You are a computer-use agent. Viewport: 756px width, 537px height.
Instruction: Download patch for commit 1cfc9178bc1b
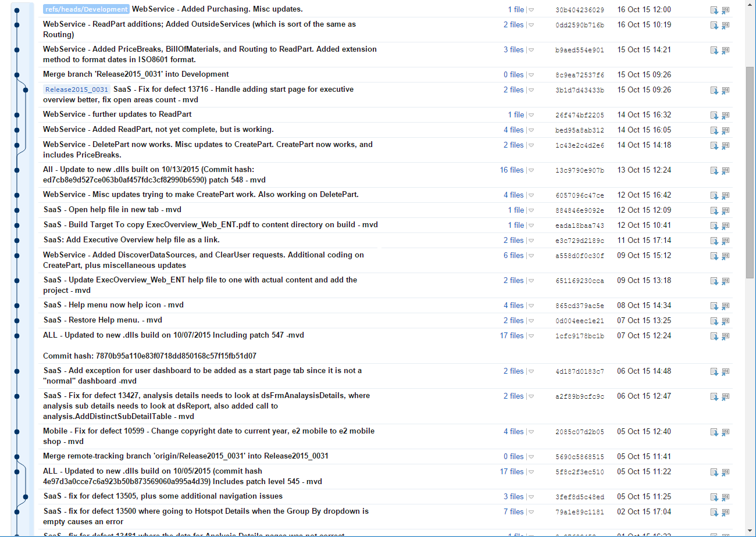[x=714, y=336]
